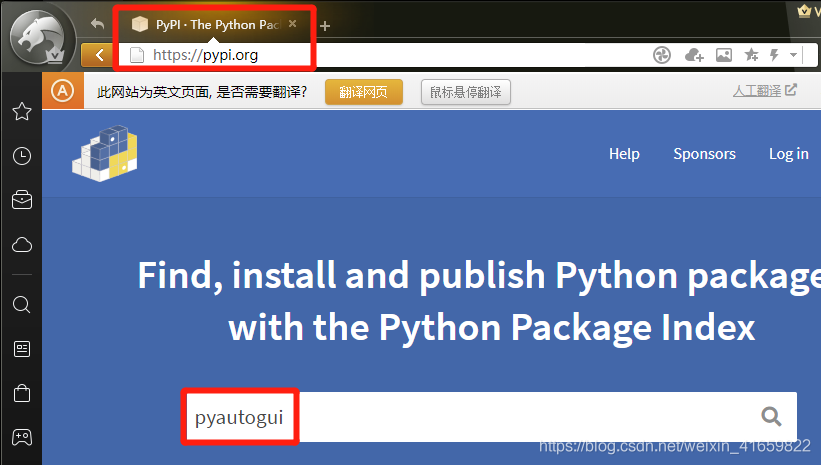Open the briefcase toolbox sidebar icon

click(22, 200)
